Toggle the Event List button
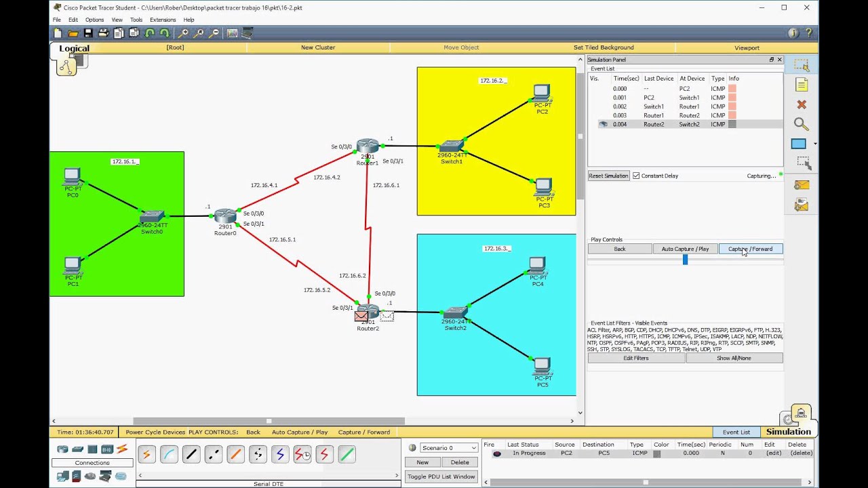Viewport: 868px width, 488px height. click(x=736, y=432)
